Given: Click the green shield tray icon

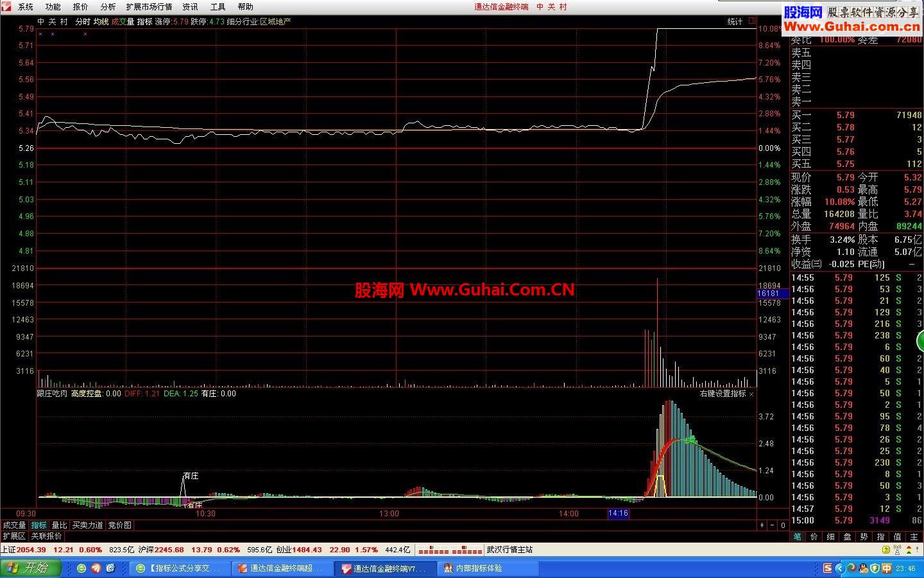Looking at the screenshot, I should [x=875, y=568].
